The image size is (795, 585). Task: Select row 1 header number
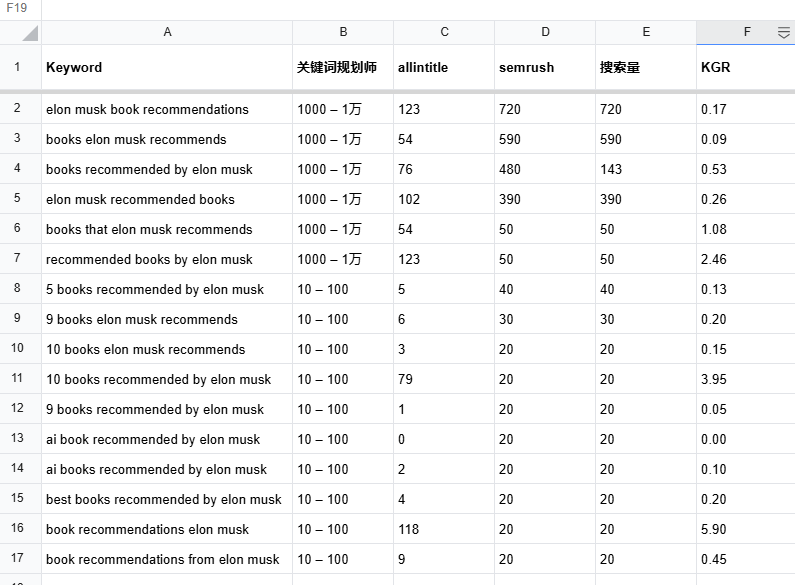tap(18, 68)
